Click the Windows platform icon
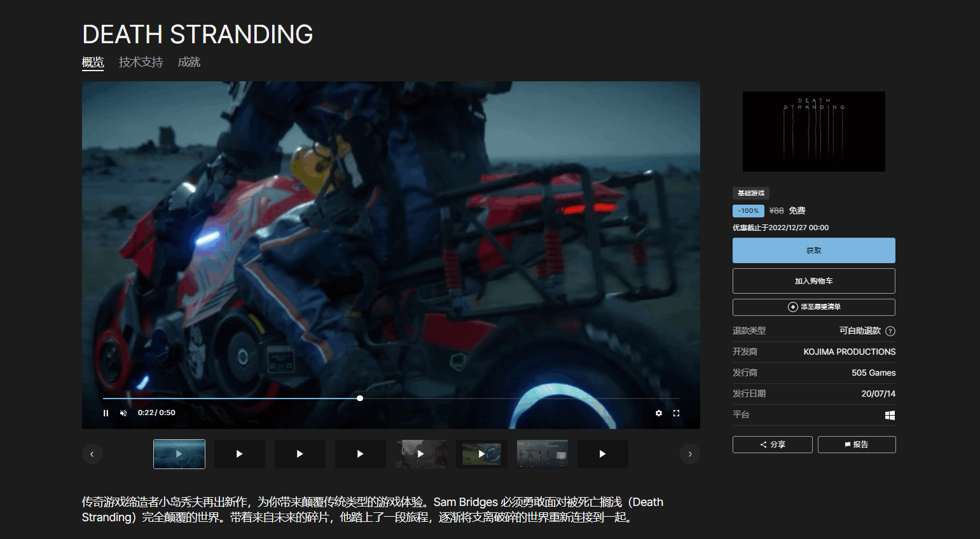 click(890, 415)
